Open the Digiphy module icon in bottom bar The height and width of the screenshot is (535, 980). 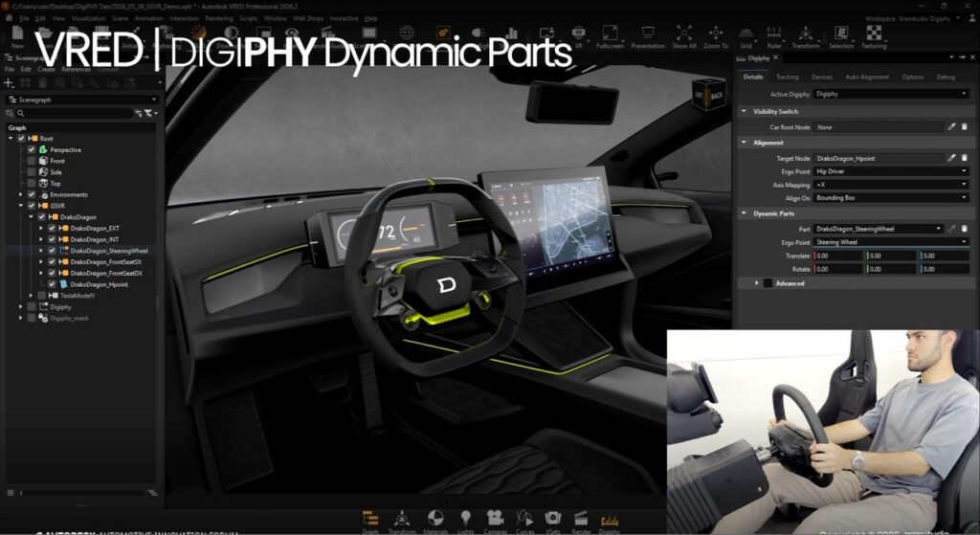tap(610, 521)
